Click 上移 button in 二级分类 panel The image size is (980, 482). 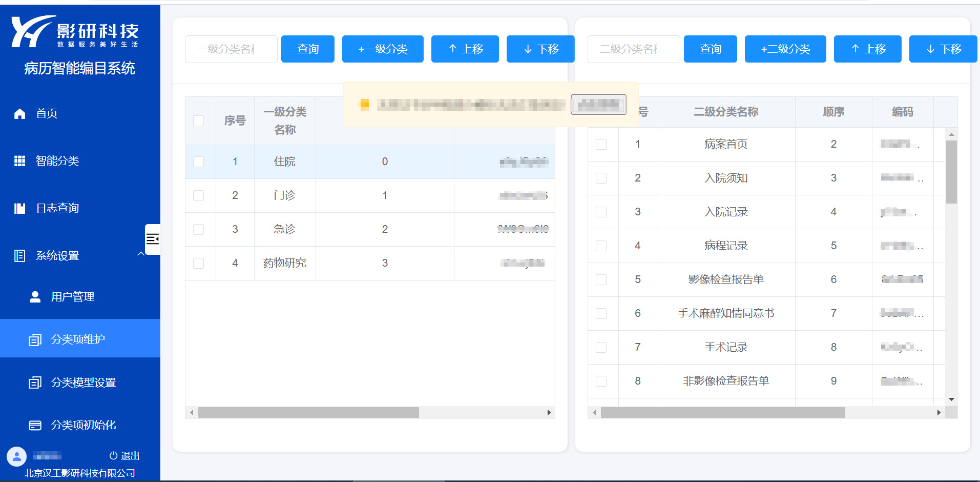pos(868,49)
